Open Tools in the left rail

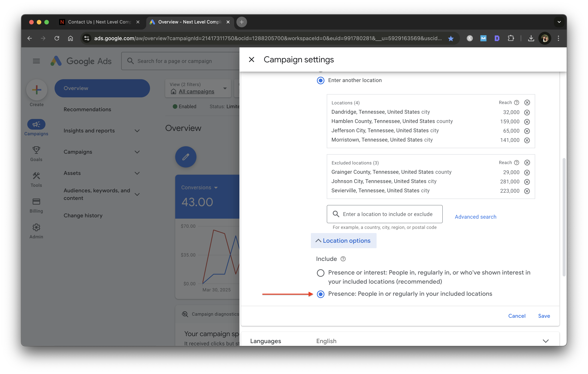[x=36, y=180]
